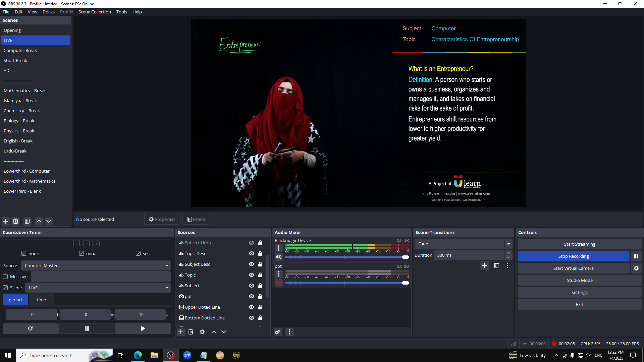Image resolution: width=644 pixels, height=362 pixels.
Task: Uncheck the sec. checkbox
Action: coord(138,253)
